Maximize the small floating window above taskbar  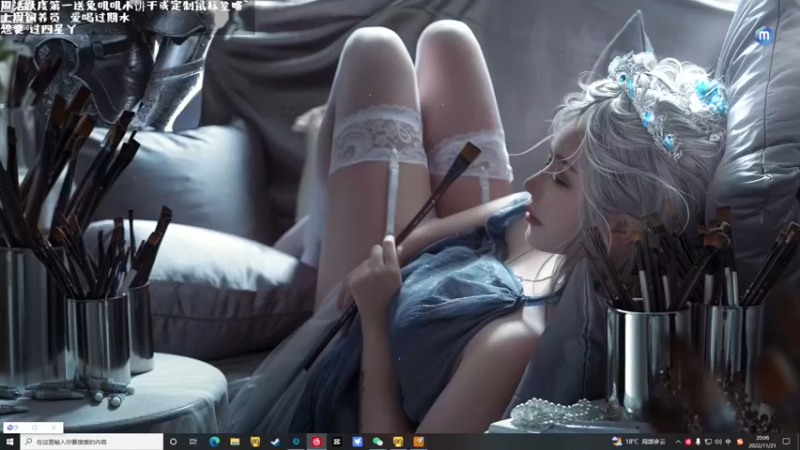tap(35, 427)
